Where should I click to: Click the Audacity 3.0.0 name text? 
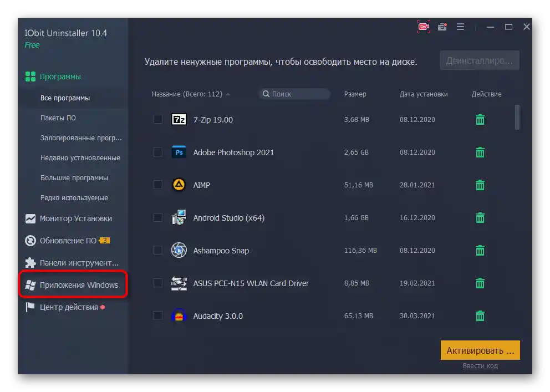pyautogui.click(x=218, y=316)
